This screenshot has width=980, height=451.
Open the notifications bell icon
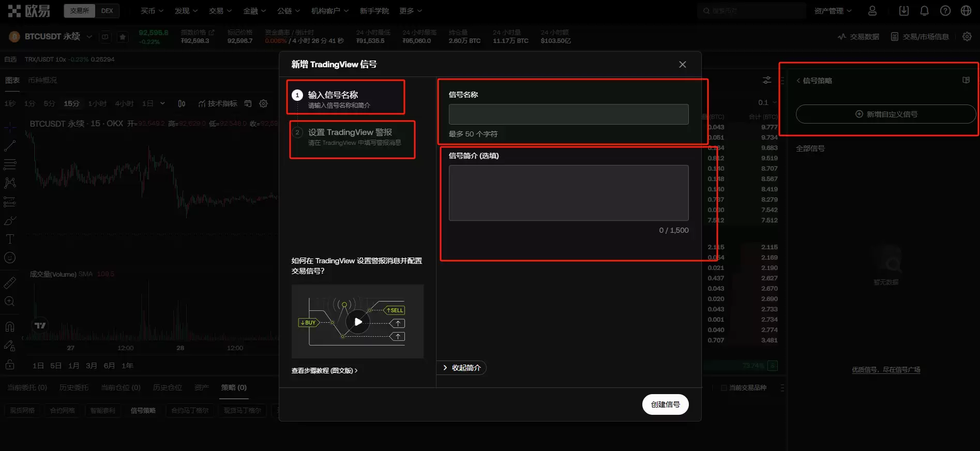(924, 11)
